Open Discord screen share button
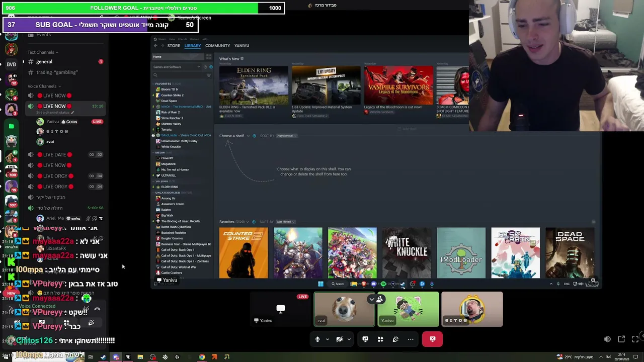Image resolution: width=644 pixels, height=362 pixels. click(365, 339)
